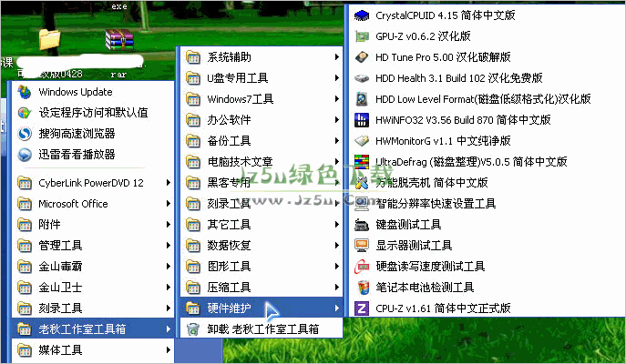Open the 图形工具 menu folder

click(262, 267)
